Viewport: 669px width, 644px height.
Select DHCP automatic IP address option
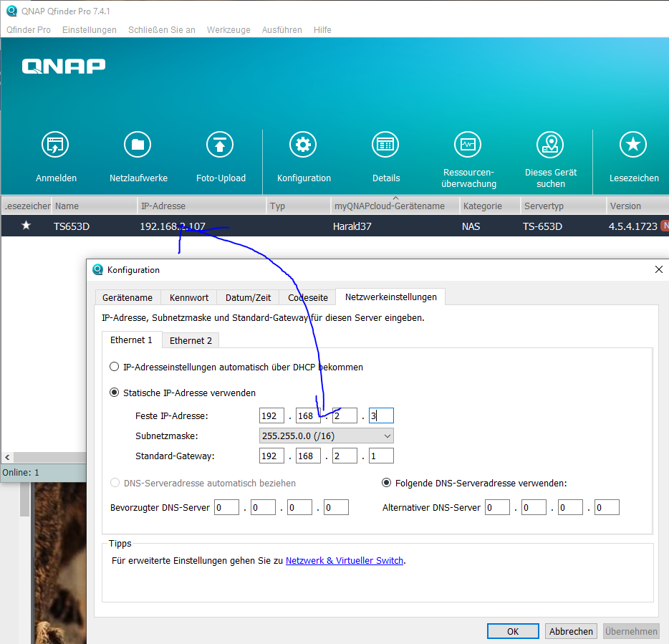[114, 367]
